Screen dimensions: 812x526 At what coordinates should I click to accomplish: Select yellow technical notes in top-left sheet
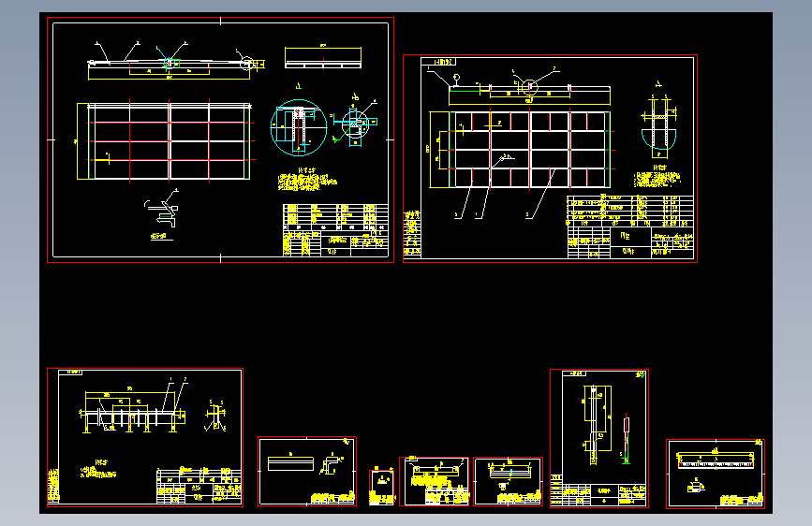tap(307, 180)
